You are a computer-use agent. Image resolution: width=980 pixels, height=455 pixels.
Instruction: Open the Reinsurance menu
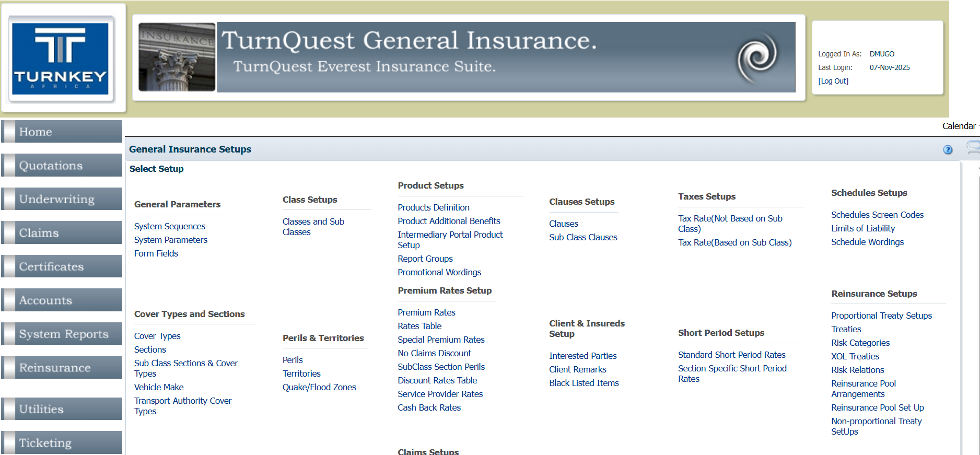pyautogui.click(x=62, y=368)
